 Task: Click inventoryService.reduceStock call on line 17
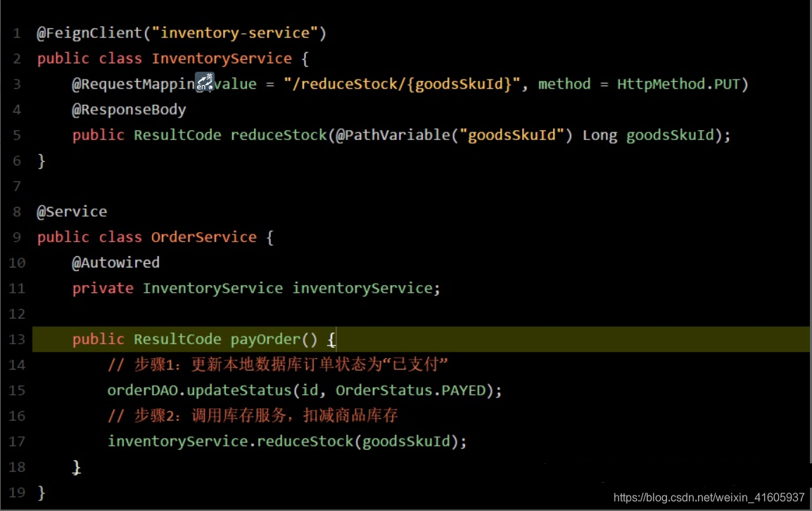(230, 441)
